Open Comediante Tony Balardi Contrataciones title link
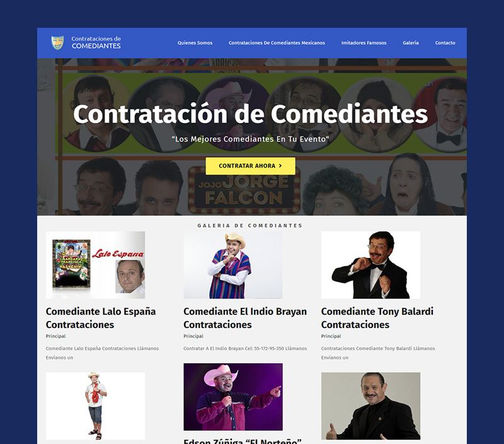 click(x=377, y=318)
